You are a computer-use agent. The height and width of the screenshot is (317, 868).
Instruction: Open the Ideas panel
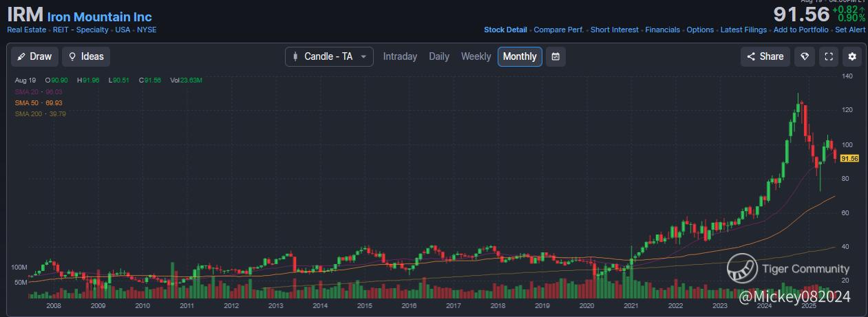click(86, 56)
